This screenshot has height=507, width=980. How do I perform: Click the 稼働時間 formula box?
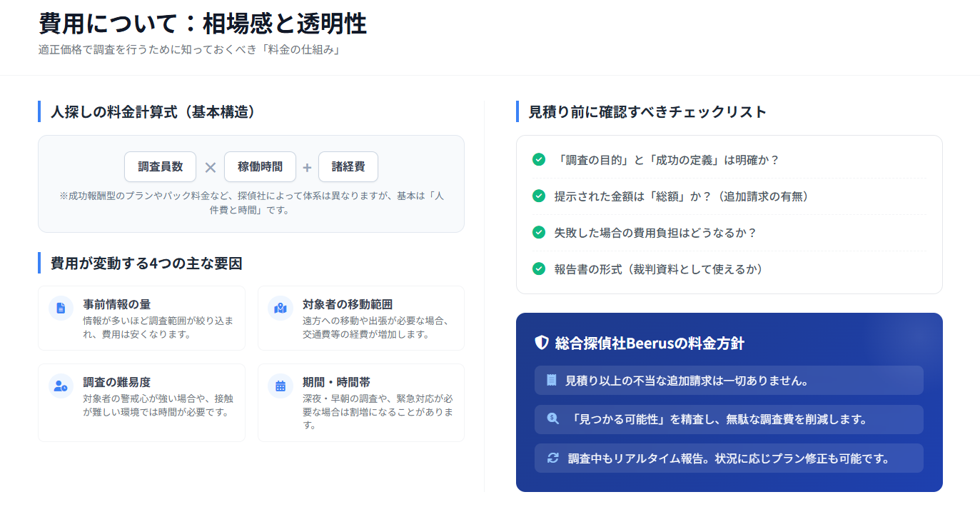[x=260, y=166]
